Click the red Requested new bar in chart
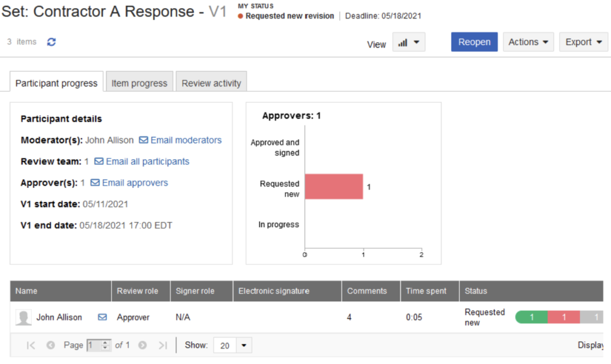Viewport: 611px width, 364px height. pyautogui.click(x=333, y=186)
